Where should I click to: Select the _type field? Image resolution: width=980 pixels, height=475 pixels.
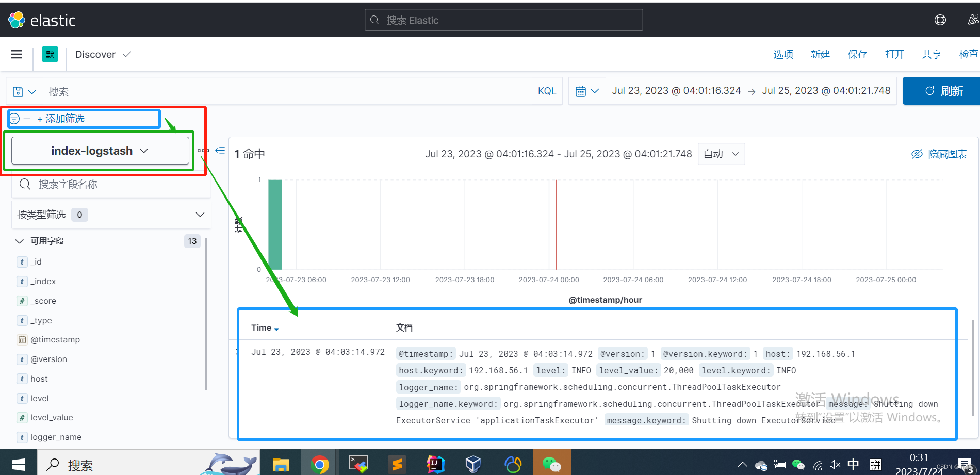point(41,320)
